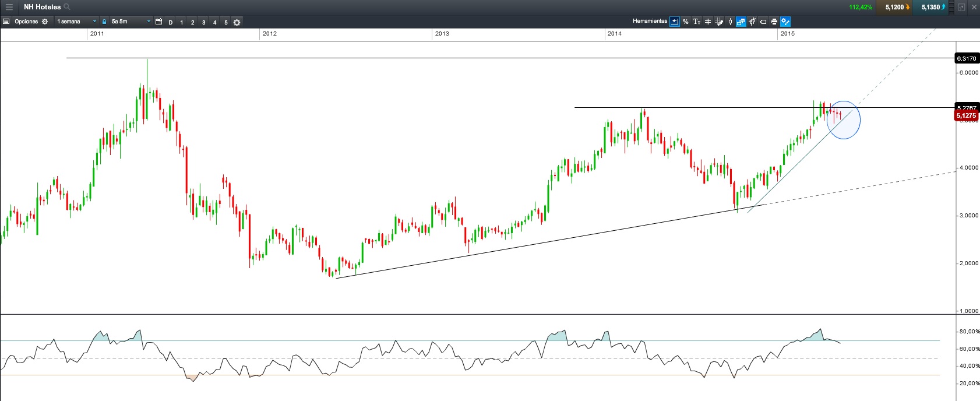Close the NH Hoteles chart
Screen dimensions: 980x401
pyautogui.click(x=974, y=7)
